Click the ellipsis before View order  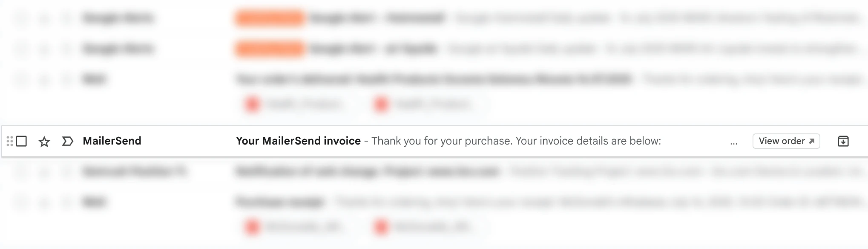coord(733,143)
